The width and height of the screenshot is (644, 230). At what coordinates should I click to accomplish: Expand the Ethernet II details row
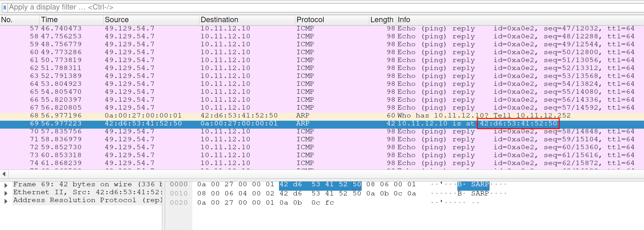click(6, 193)
